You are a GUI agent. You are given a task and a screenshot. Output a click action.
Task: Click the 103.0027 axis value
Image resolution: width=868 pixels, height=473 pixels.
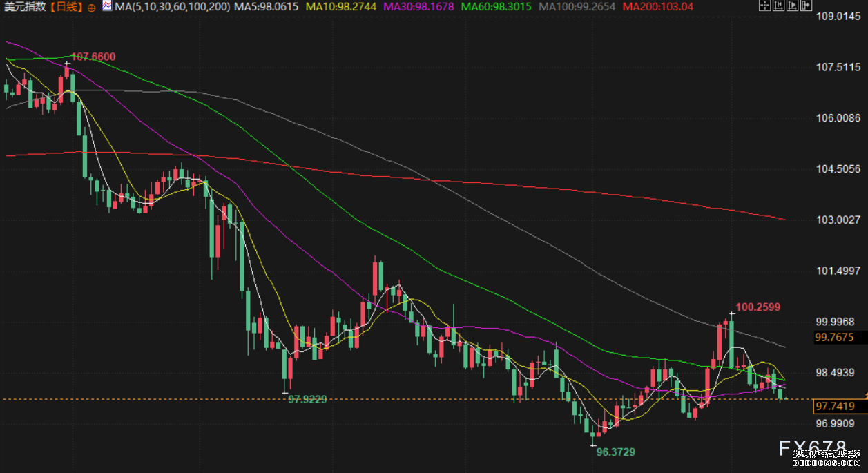pyautogui.click(x=838, y=220)
